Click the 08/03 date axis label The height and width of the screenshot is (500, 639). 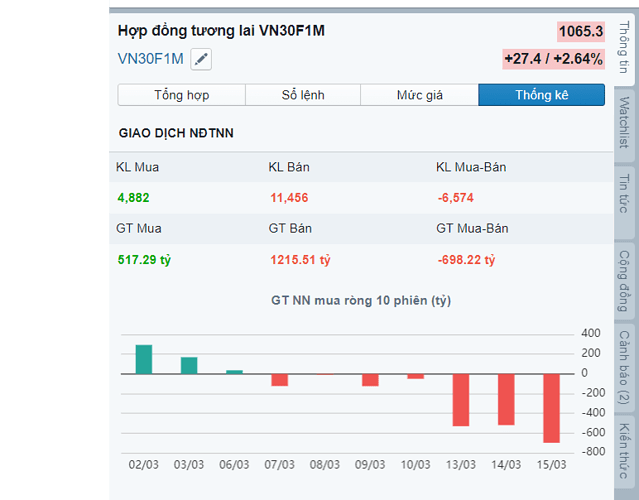pos(324,465)
